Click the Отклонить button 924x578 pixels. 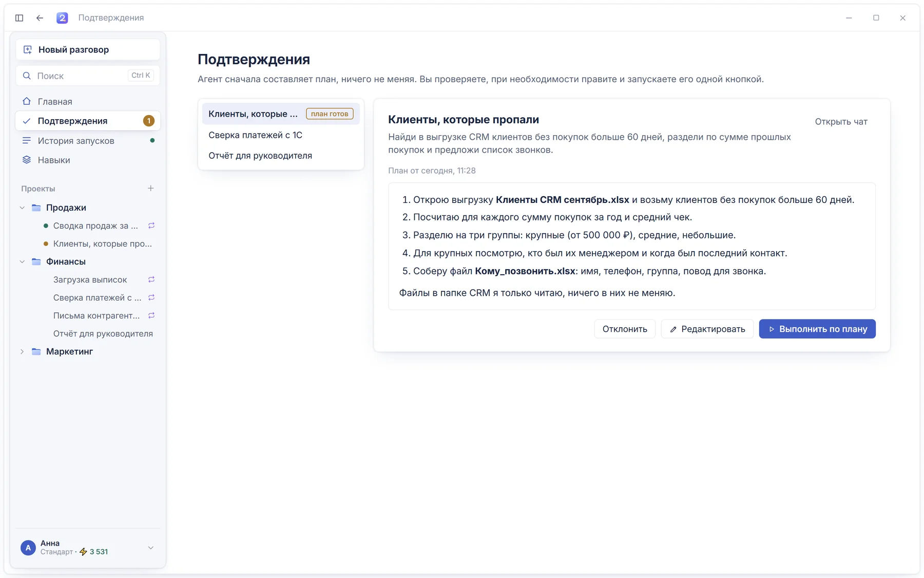click(625, 329)
